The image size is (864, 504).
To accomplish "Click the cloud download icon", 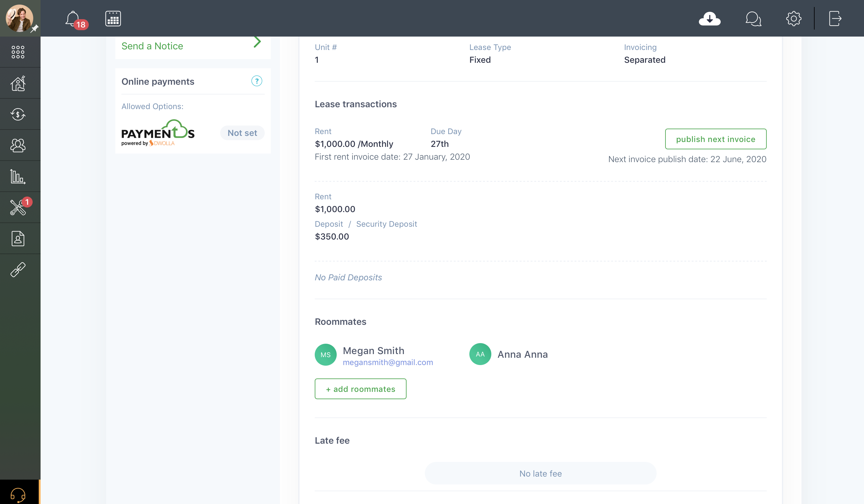I will (x=709, y=19).
